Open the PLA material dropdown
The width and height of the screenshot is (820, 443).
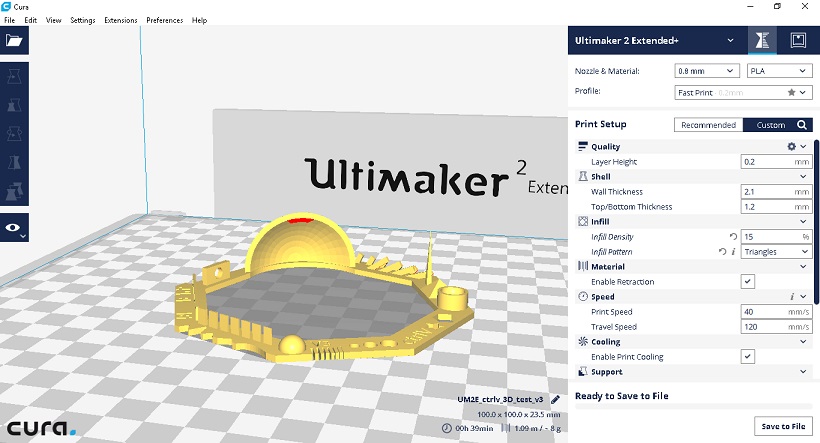click(779, 71)
